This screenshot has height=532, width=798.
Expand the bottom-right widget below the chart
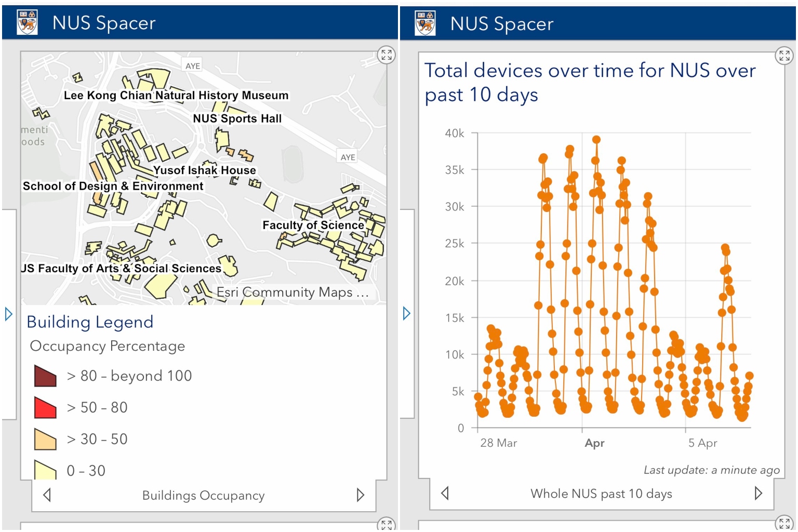point(784,523)
